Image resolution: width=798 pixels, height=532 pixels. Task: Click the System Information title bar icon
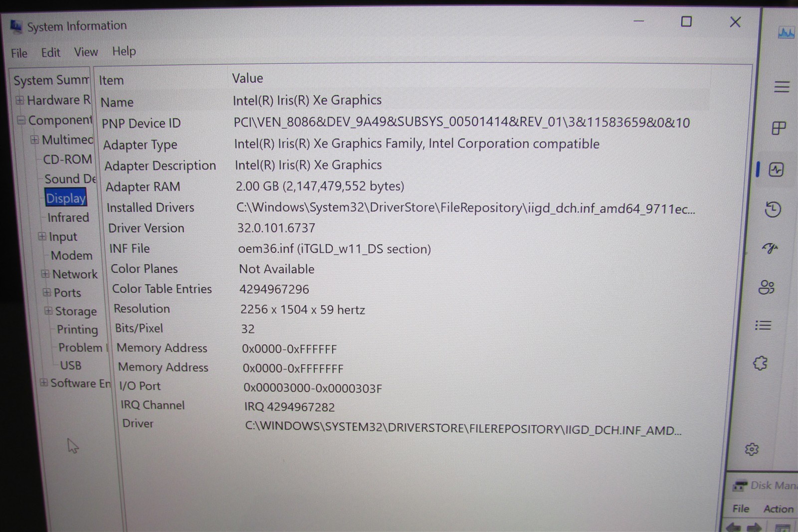click(x=16, y=26)
